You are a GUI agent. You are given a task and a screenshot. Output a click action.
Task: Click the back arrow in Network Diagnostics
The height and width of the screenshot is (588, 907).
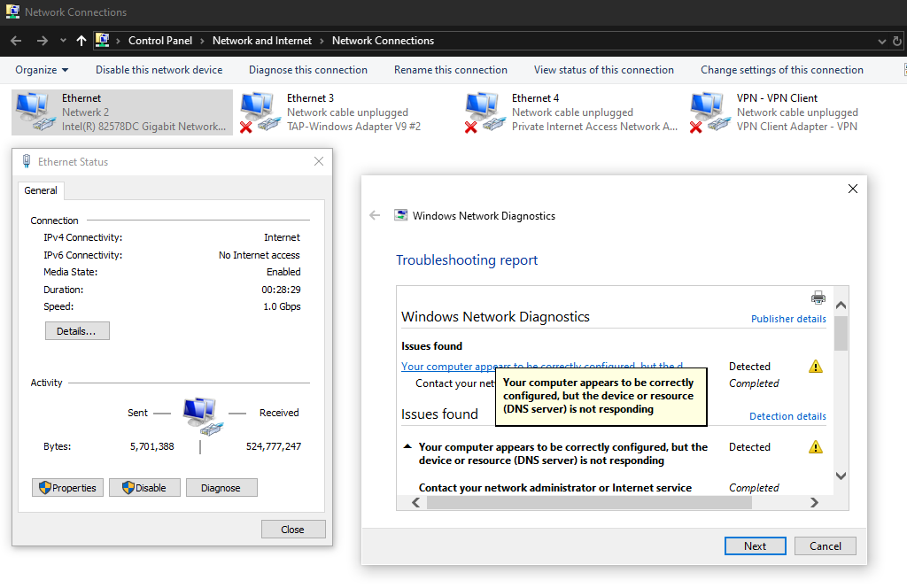(x=375, y=215)
